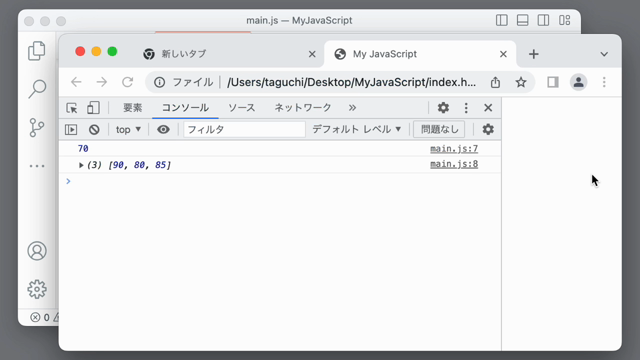Toggle VS Code primary sidebar layout icon

tap(502, 20)
